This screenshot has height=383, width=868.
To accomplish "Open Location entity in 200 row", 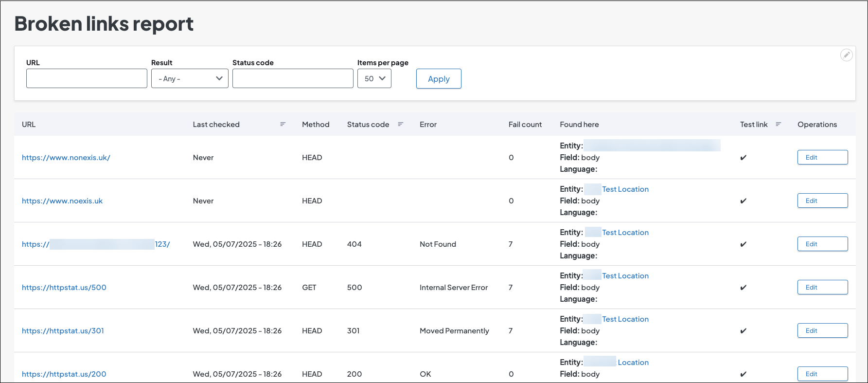I will pos(633,363).
